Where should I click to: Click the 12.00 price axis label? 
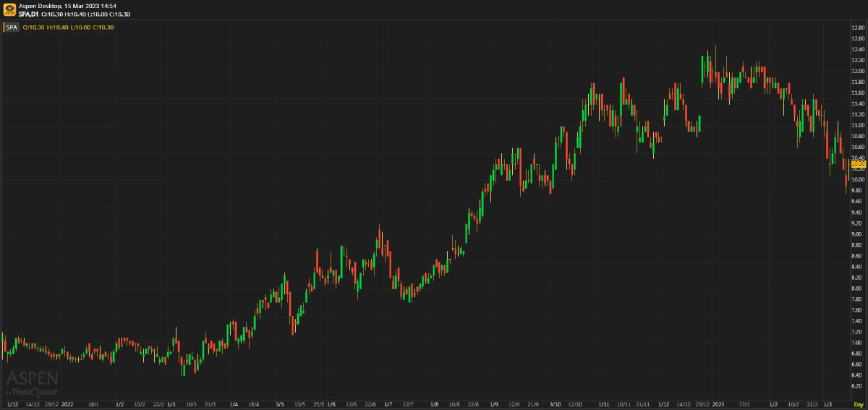click(858, 71)
